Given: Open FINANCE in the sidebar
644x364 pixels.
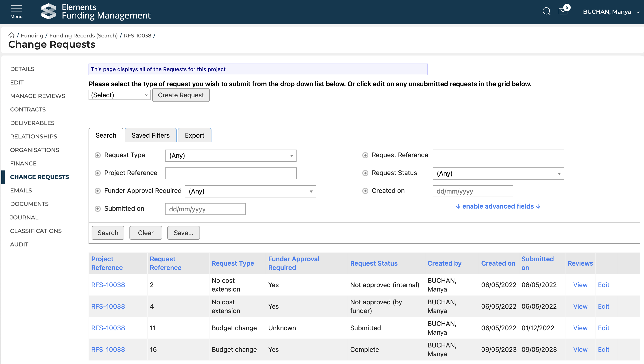Looking at the screenshot, I should pos(23,163).
